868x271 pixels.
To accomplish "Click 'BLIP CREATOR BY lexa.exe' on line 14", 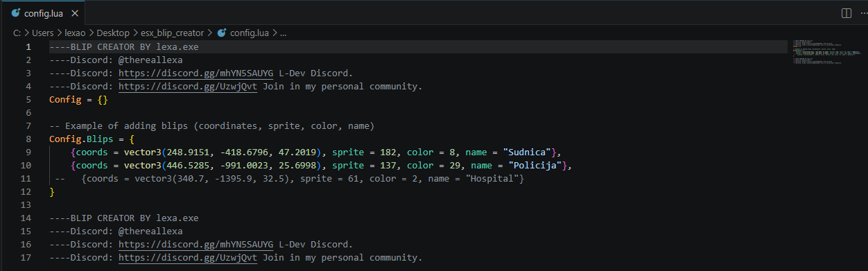I will pyautogui.click(x=134, y=218).
